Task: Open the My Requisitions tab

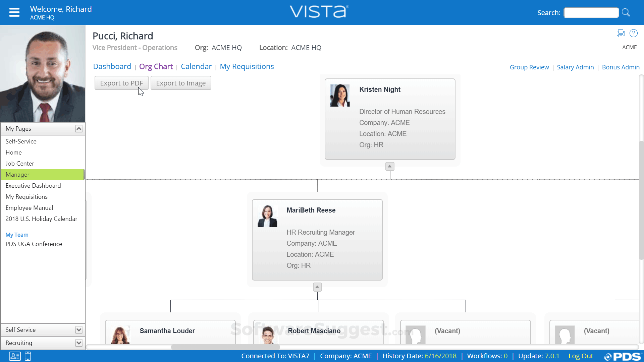Action: pos(247,66)
